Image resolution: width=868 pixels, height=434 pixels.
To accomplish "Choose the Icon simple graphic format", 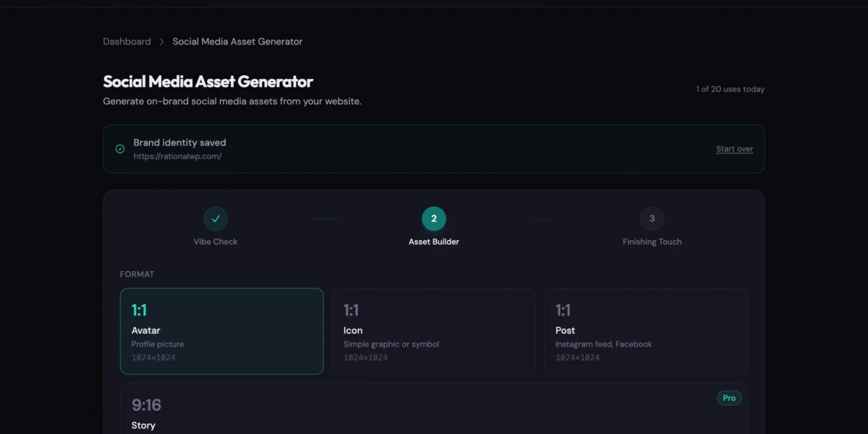I will pyautogui.click(x=433, y=331).
